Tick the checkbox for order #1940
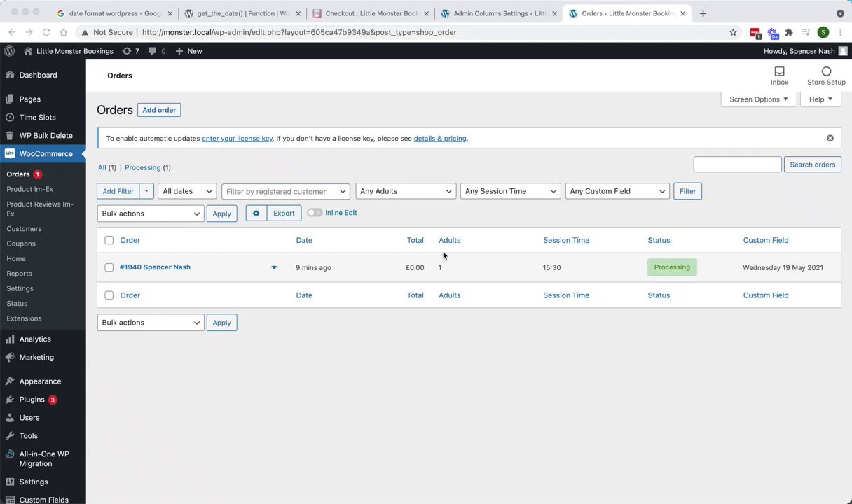 [x=109, y=267]
